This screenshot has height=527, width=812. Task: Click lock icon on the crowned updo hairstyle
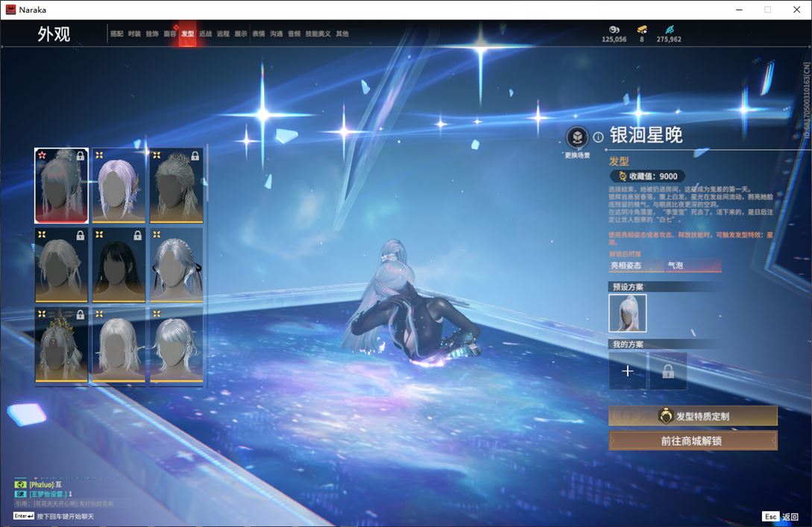click(195, 156)
